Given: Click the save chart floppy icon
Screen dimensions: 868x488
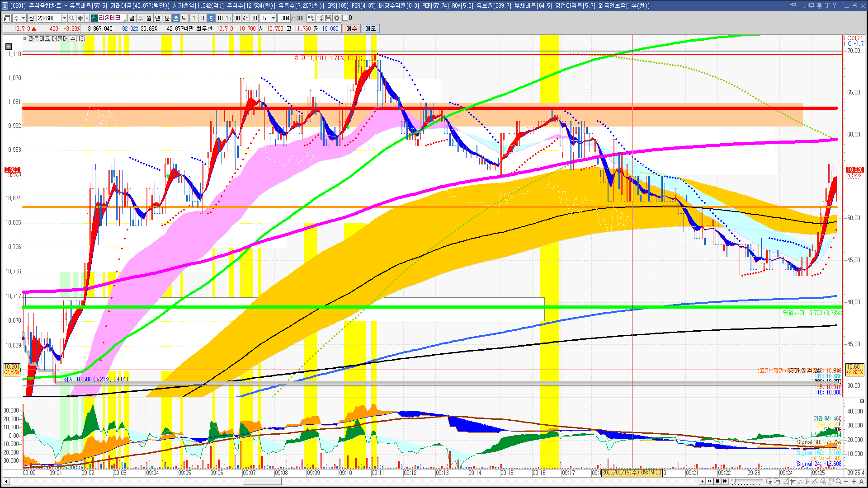Looking at the screenshot, I should (328, 18).
